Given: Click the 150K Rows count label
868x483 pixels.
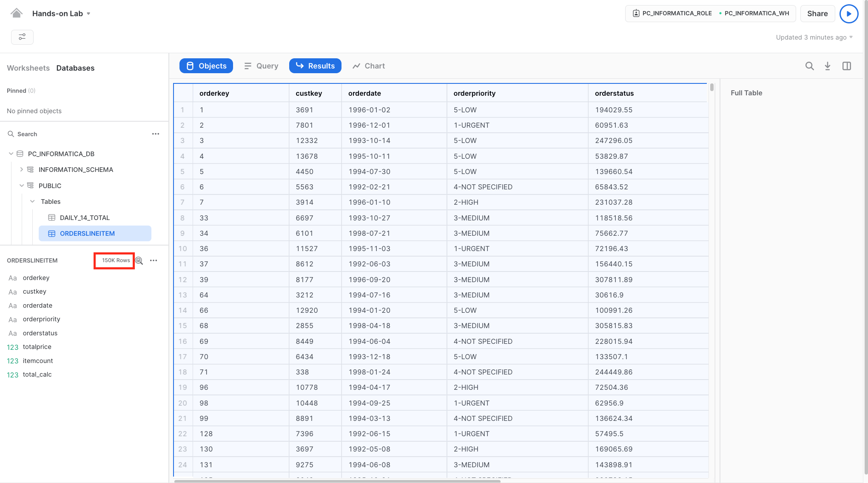Looking at the screenshot, I should coord(116,260).
